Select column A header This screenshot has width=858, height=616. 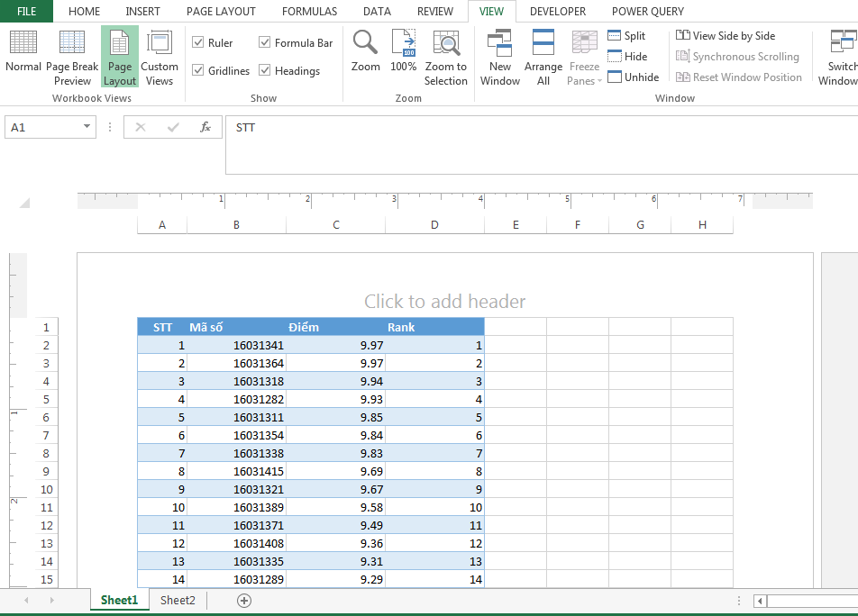(162, 224)
